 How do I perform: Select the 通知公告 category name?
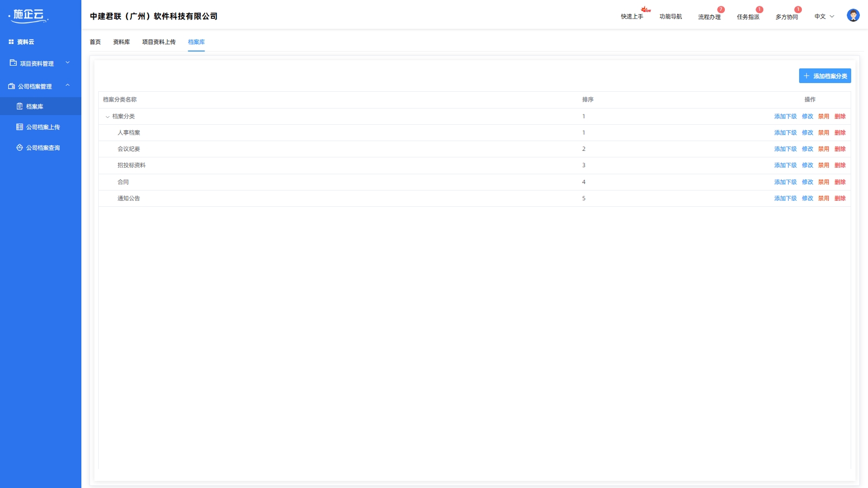tap(129, 198)
